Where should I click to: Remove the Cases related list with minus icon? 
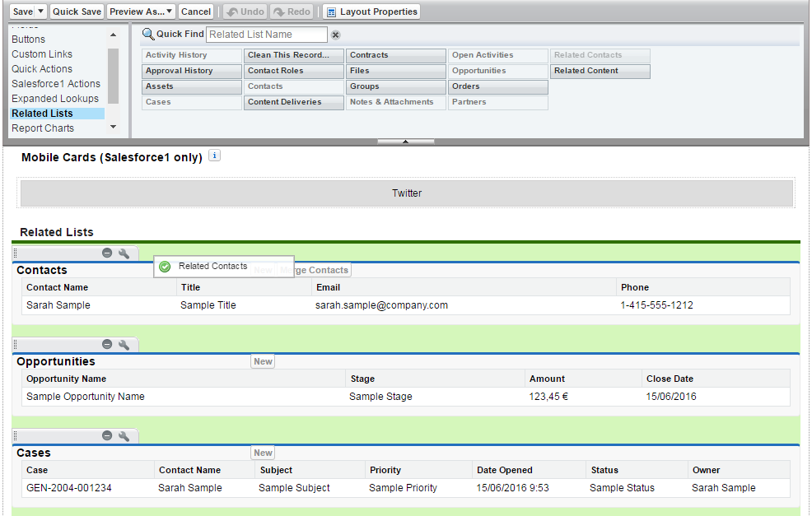pos(107,436)
